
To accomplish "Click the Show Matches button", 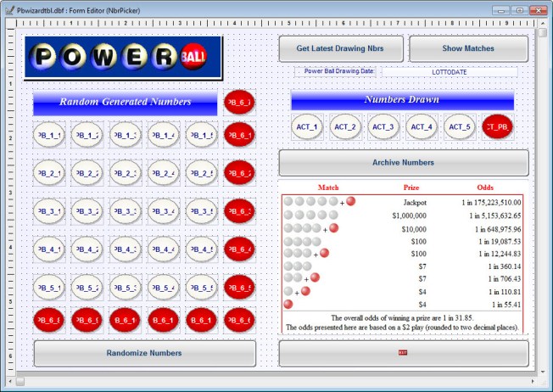I will tap(468, 48).
